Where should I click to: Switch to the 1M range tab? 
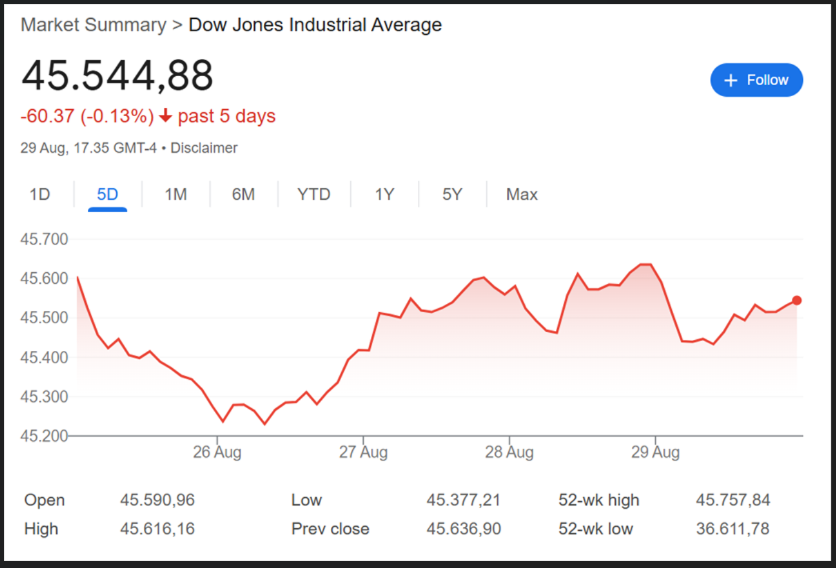pyautogui.click(x=176, y=194)
